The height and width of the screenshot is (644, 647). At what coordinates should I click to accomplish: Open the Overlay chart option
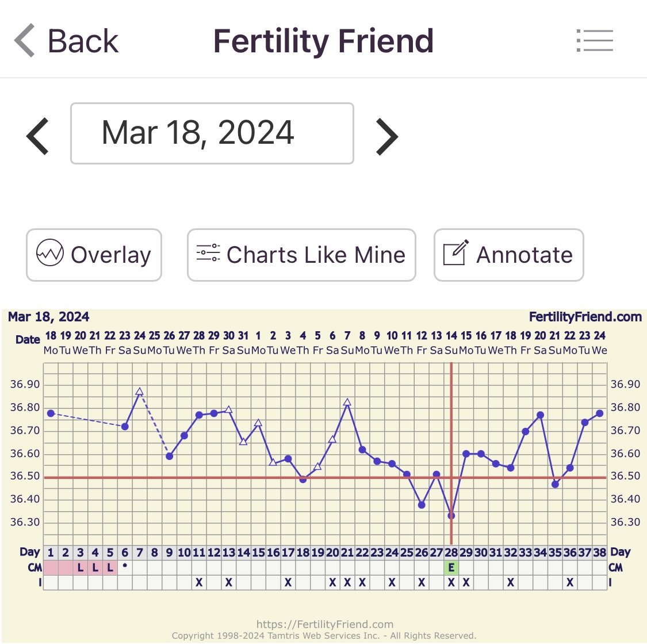94,255
